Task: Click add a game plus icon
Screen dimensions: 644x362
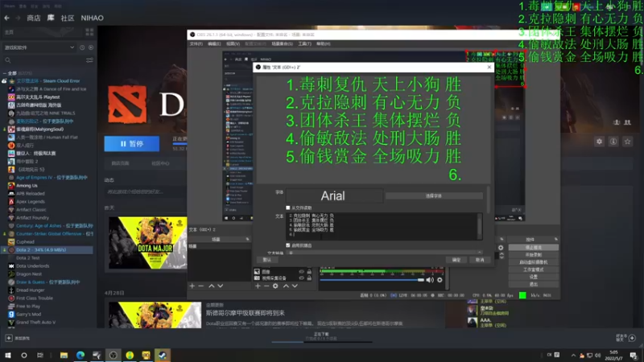Action: click(9, 338)
